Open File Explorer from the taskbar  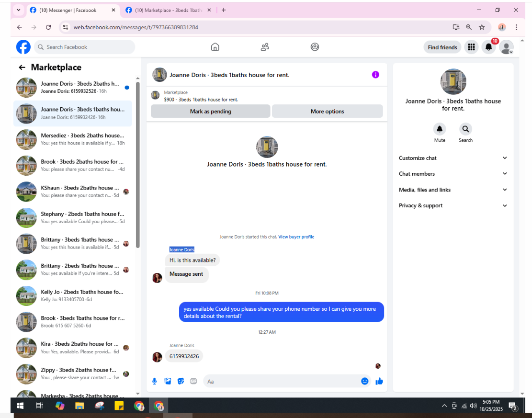point(79,406)
